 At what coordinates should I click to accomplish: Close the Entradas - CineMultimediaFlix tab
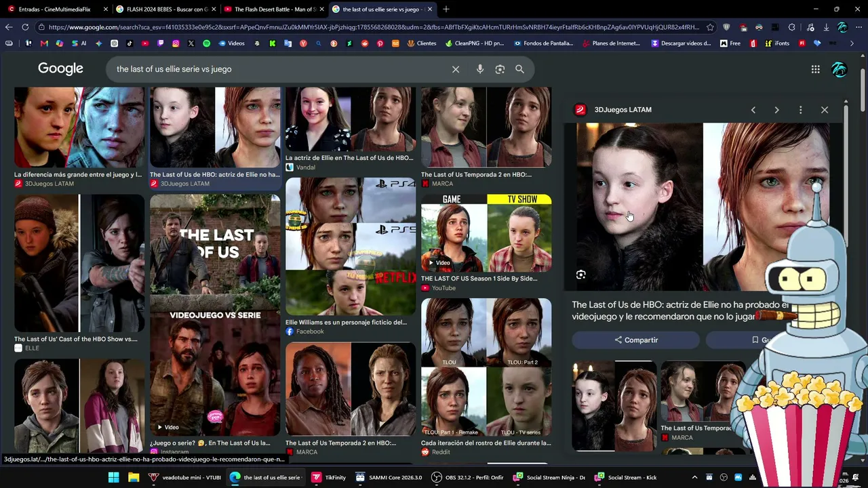pyautogui.click(x=106, y=9)
